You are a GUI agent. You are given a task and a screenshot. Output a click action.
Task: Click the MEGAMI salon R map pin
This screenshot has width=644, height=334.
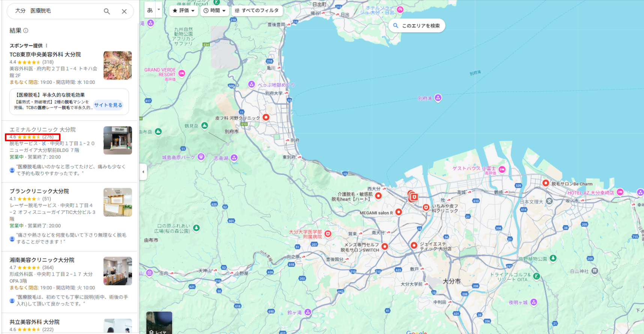click(x=399, y=212)
